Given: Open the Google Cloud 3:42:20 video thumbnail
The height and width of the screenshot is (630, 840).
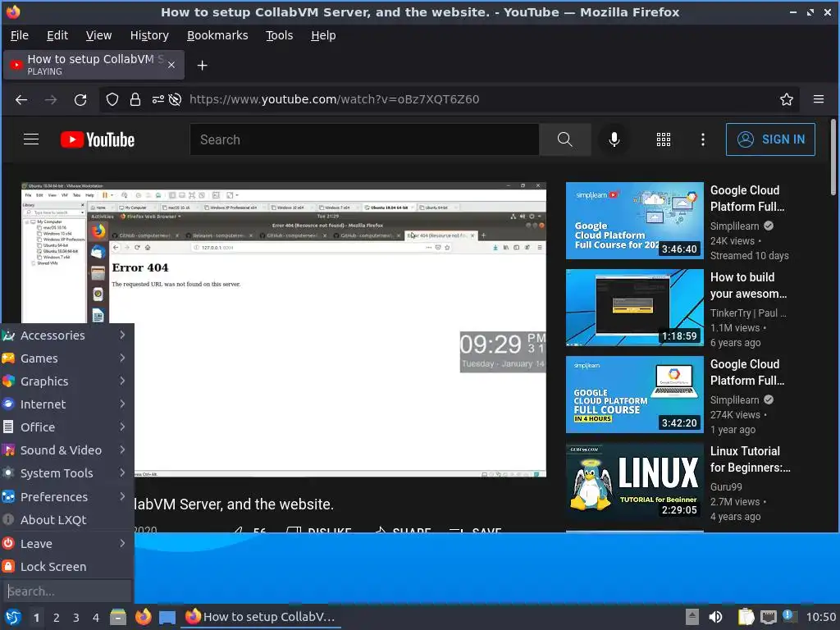Looking at the screenshot, I should (x=634, y=395).
